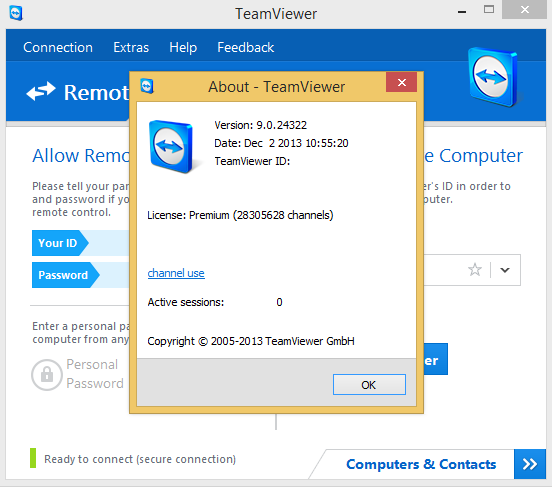The height and width of the screenshot is (487, 552).
Task: Open the Extras menu
Action: point(131,48)
